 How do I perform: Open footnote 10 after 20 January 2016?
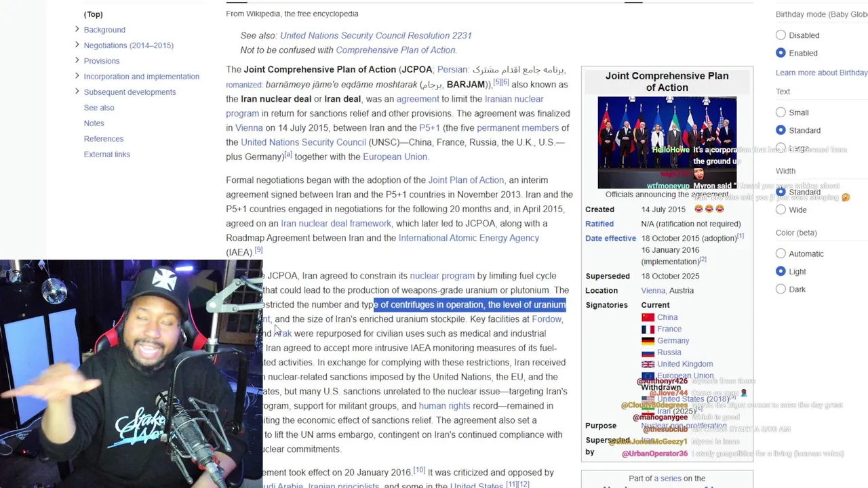tap(419, 470)
